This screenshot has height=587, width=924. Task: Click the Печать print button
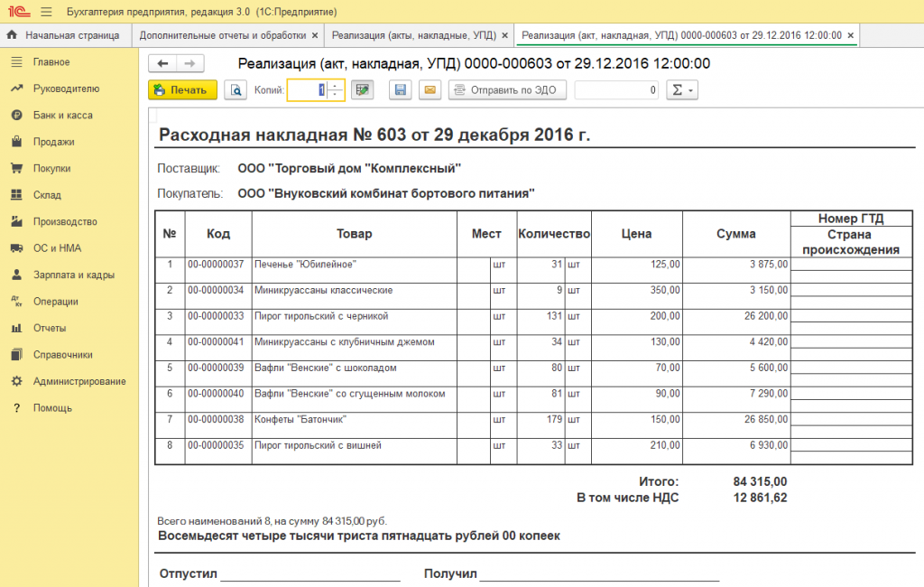tap(182, 89)
